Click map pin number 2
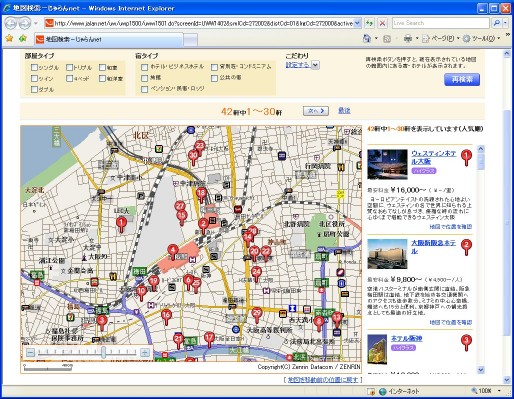The image size is (514, 399). click(x=203, y=226)
